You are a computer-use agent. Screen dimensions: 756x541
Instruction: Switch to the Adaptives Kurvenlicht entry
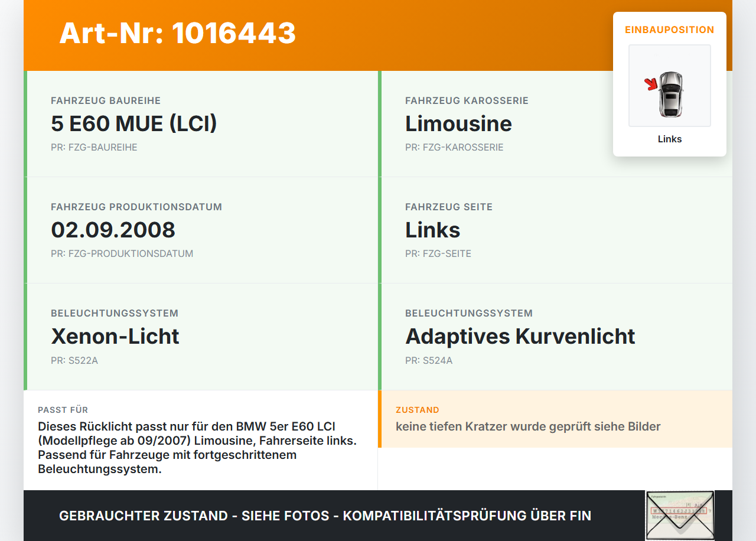click(520, 336)
